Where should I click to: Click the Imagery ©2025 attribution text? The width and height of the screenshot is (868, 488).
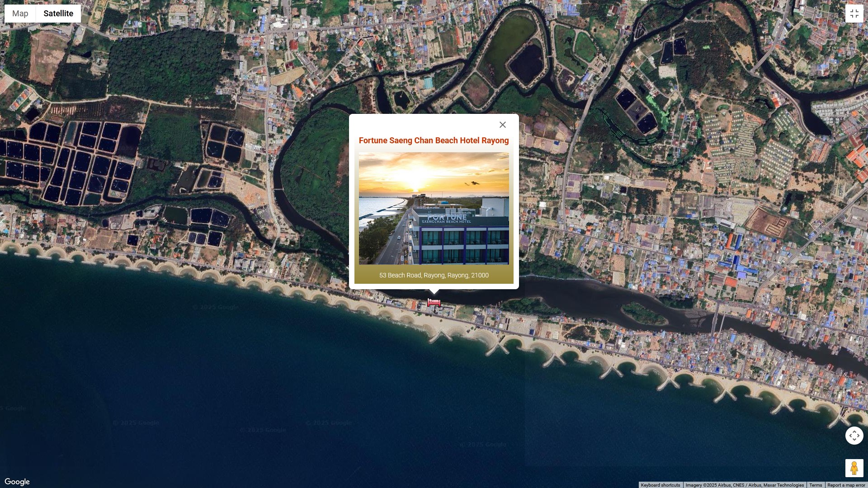point(744,485)
